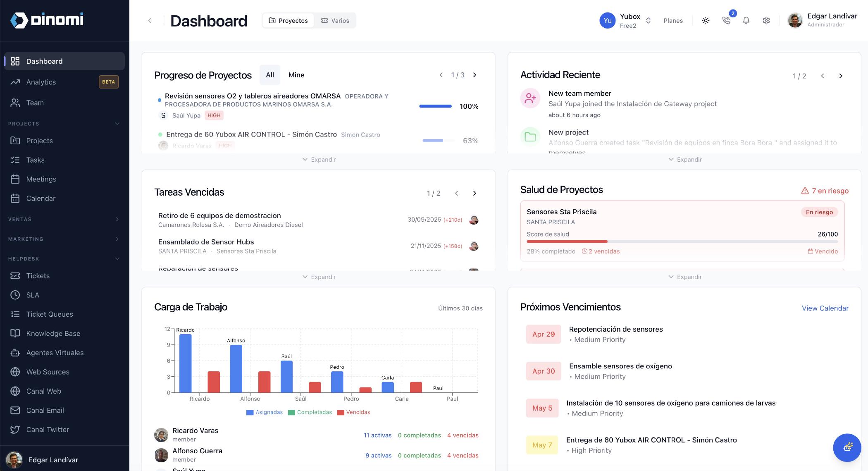Toggle the Asignadas legend entry

point(265,412)
